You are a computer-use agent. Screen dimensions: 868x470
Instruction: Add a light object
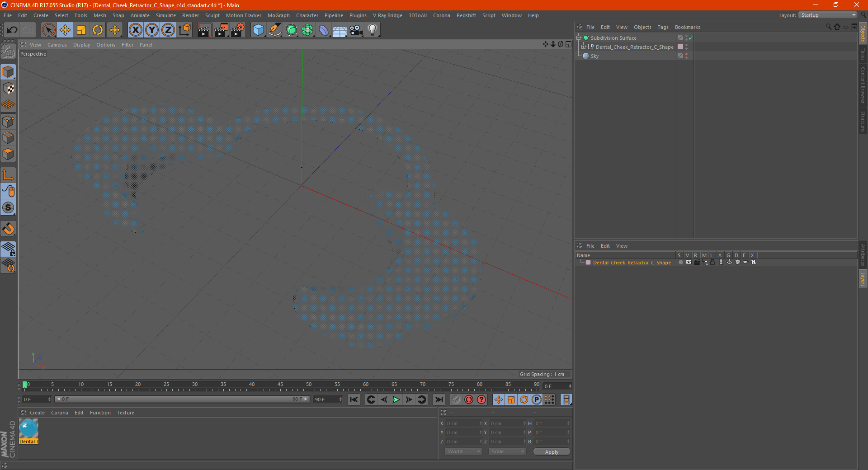pyautogui.click(x=373, y=30)
